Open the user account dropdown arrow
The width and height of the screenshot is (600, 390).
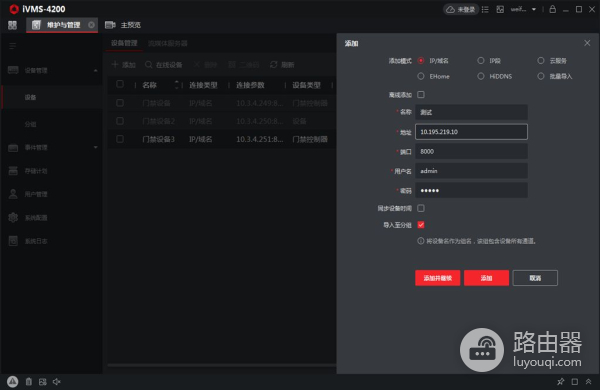tap(534, 10)
